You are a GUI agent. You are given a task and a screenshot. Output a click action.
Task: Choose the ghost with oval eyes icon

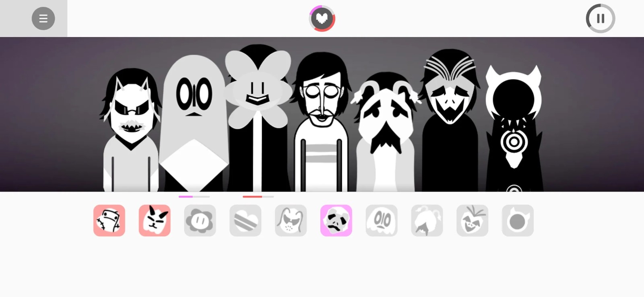click(x=382, y=221)
